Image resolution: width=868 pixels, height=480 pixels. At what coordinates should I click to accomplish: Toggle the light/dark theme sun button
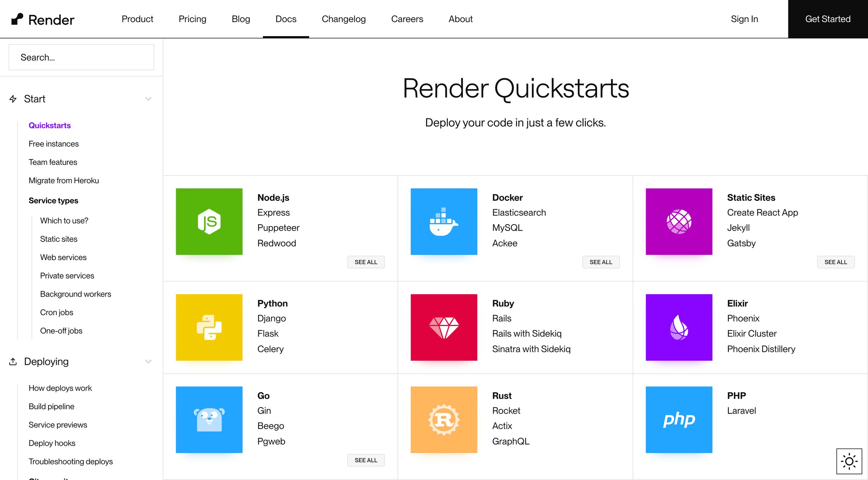point(849,461)
